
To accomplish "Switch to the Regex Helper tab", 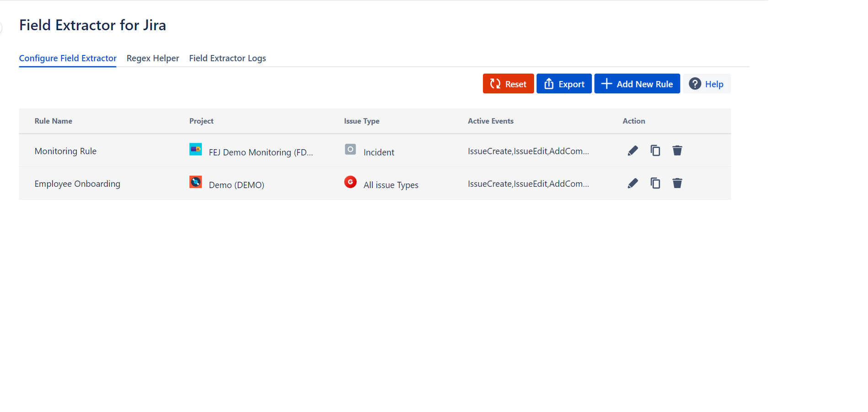I will (153, 58).
